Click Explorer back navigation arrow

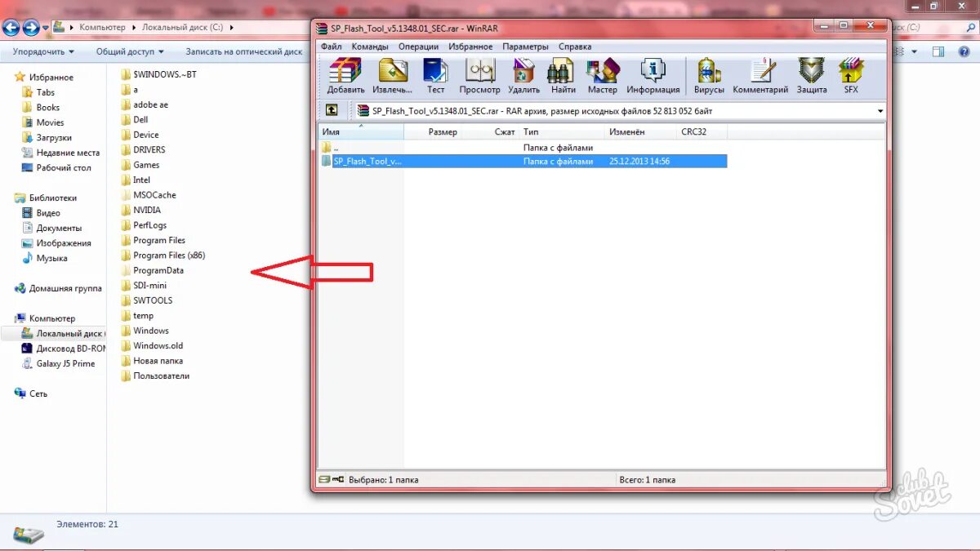pyautogui.click(x=11, y=28)
